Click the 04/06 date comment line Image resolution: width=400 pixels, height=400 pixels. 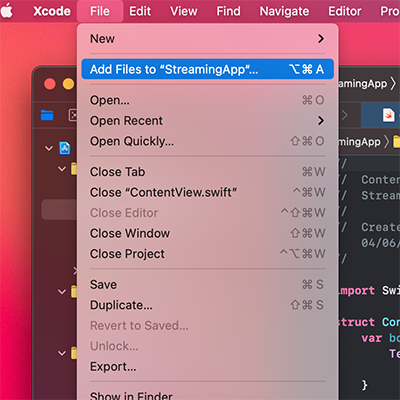[x=380, y=243]
